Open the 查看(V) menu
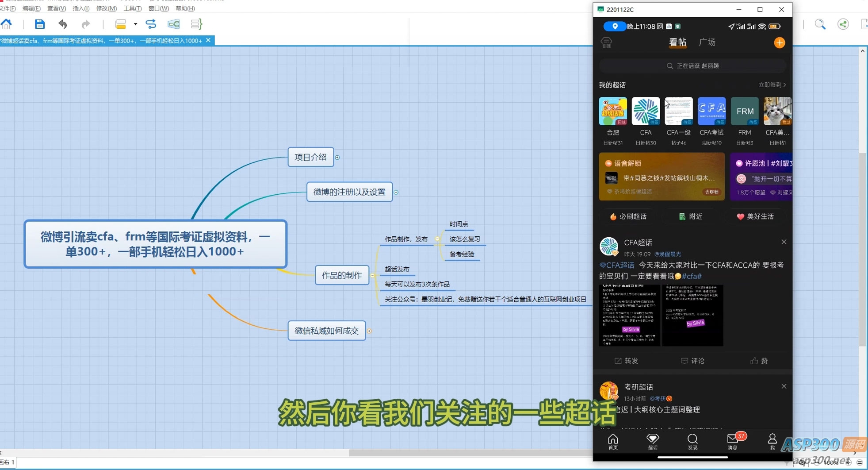The height and width of the screenshot is (470, 868). pyautogui.click(x=57, y=8)
